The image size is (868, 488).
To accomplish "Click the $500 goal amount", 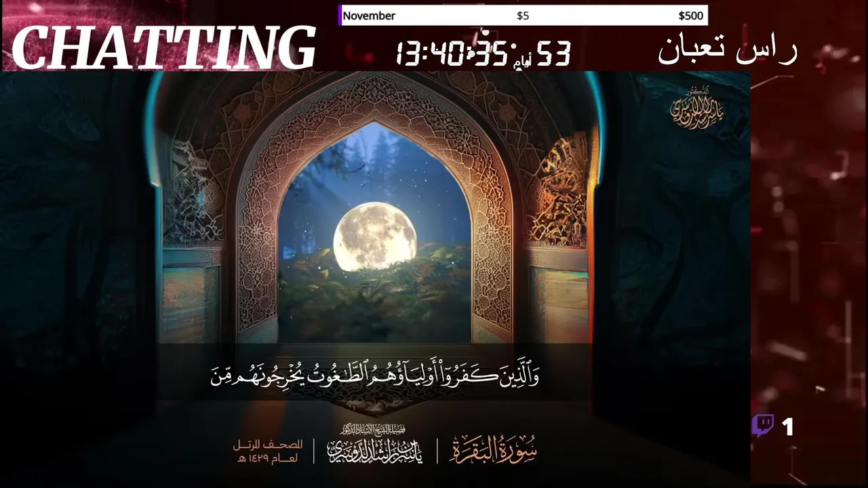I will pyautogui.click(x=691, y=16).
